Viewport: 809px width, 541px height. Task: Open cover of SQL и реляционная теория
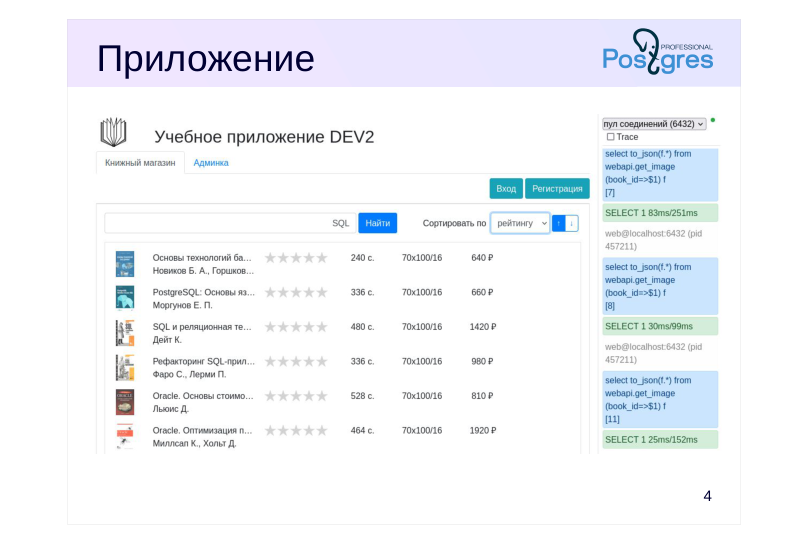[x=125, y=333]
